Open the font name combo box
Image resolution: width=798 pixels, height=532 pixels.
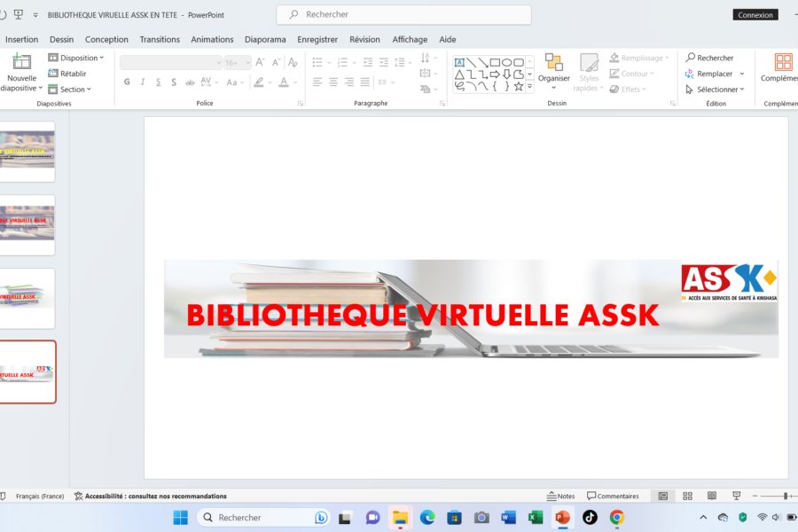coord(171,63)
